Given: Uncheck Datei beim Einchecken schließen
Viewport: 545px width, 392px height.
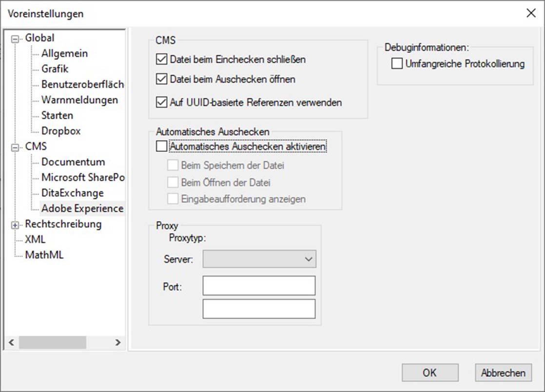Looking at the screenshot, I should click(x=161, y=60).
